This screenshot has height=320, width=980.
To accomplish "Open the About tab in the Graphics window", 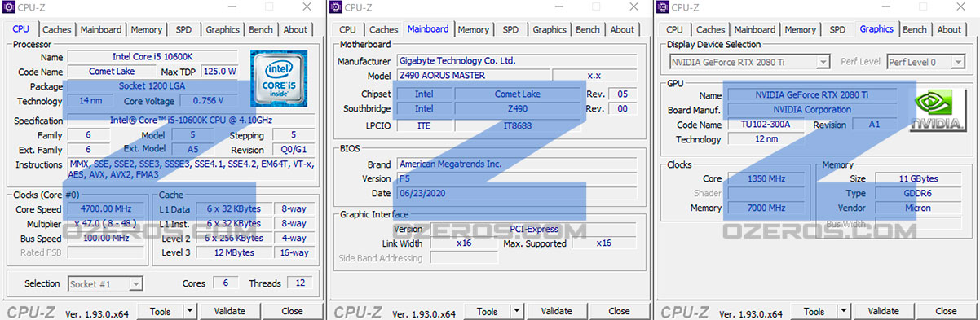I will (949, 29).
